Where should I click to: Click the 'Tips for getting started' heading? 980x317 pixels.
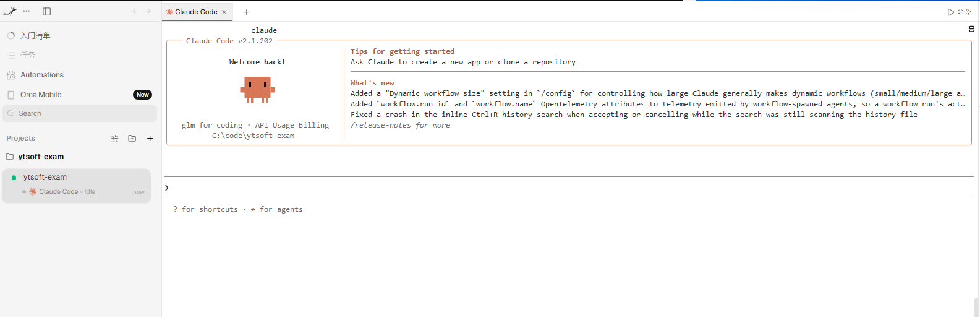[x=403, y=51]
